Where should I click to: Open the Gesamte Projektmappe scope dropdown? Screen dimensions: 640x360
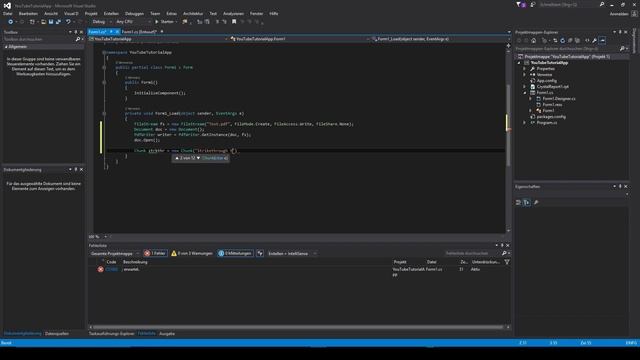click(x=114, y=253)
